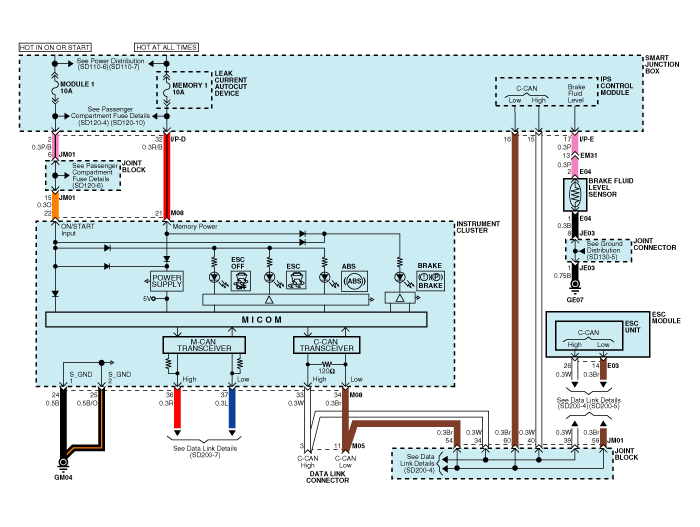Open the See Ground Distribution (SD130-5) reference
Image resolution: width=700 pixels, height=527 pixels.
pyautogui.click(x=603, y=251)
